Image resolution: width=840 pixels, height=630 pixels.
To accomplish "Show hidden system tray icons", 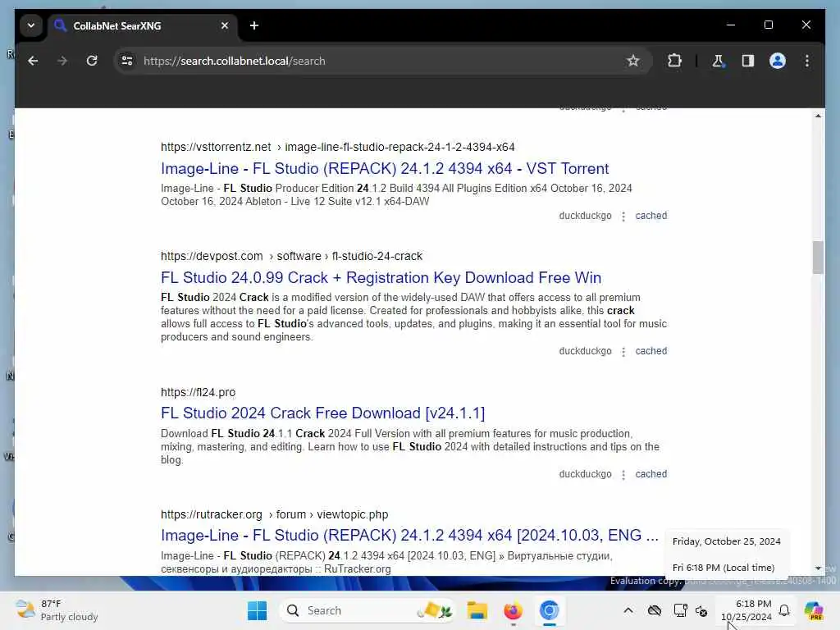I will pyautogui.click(x=628, y=610).
